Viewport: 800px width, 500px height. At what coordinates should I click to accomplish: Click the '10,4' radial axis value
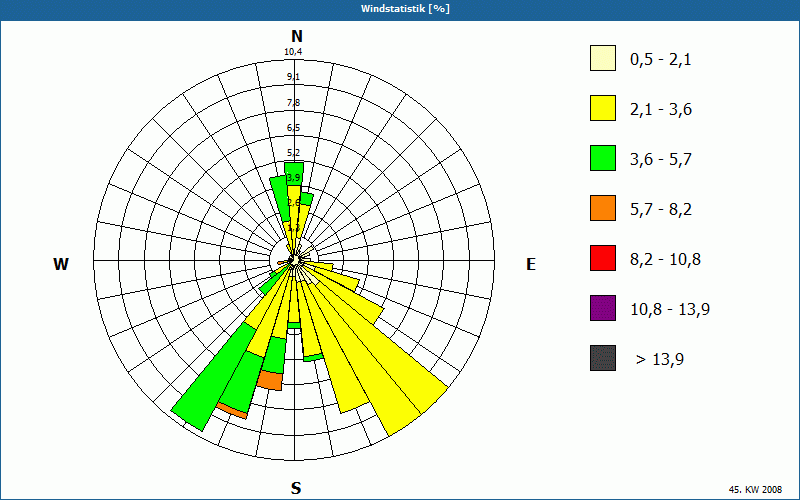pos(293,52)
